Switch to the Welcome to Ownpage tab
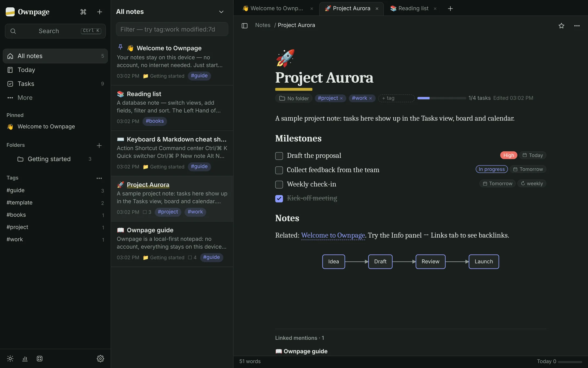588x368 pixels. (x=276, y=8)
